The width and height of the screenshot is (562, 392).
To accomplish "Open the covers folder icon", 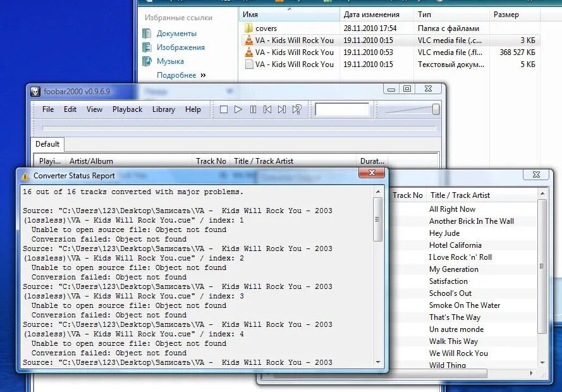I will [249, 28].
